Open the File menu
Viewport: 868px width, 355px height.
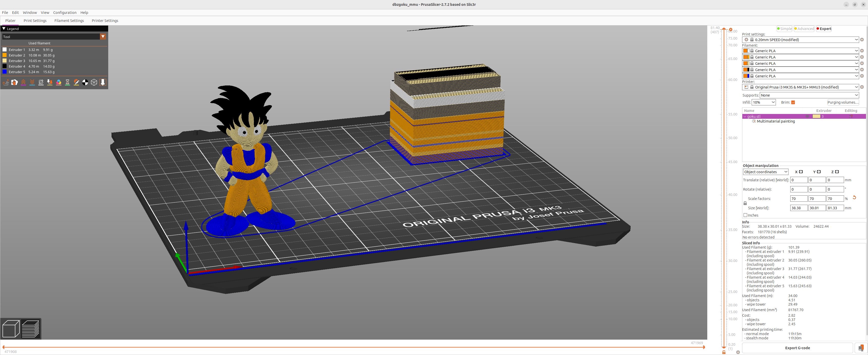pos(5,12)
